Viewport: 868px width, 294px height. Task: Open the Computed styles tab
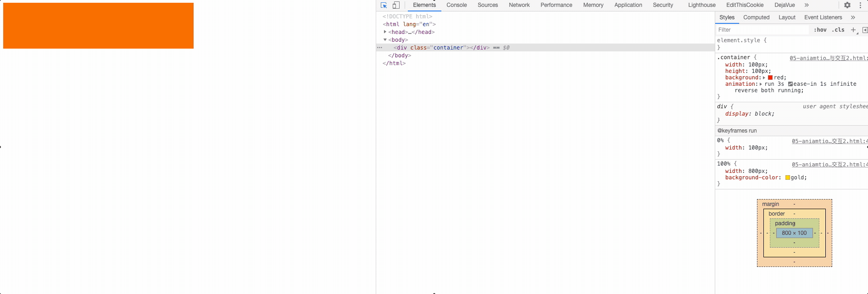coord(756,17)
